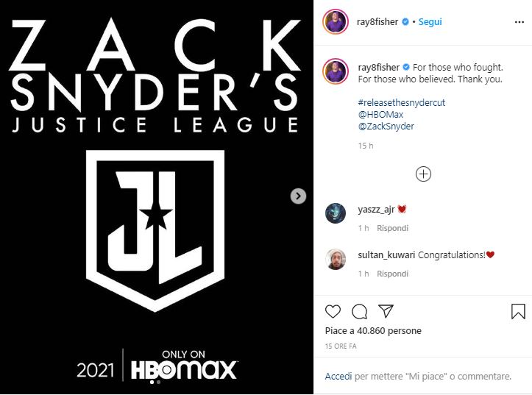Open comments with the speech bubble icon
The image size is (532, 395).
coord(359,312)
